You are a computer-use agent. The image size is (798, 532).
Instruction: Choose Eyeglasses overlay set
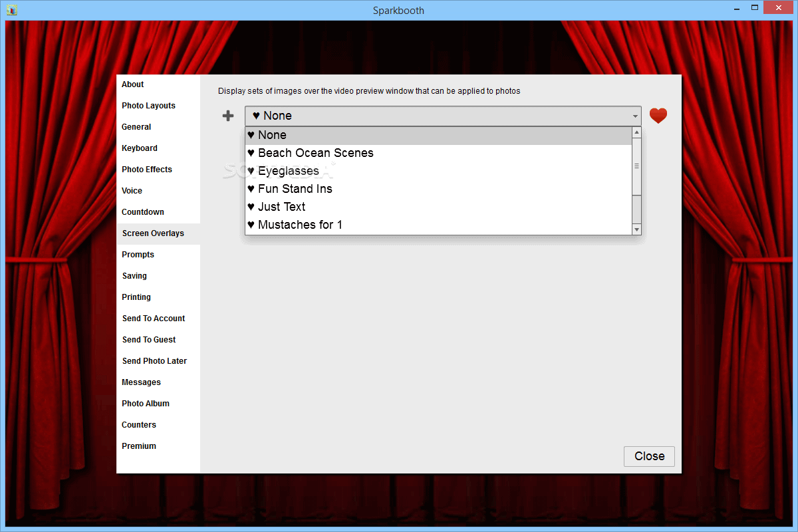[x=438, y=171]
